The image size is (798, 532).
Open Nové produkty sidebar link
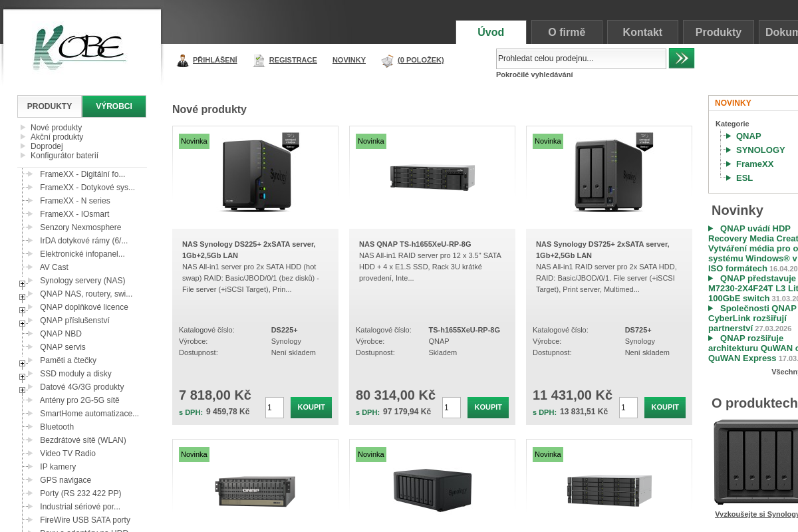[x=56, y=128]
